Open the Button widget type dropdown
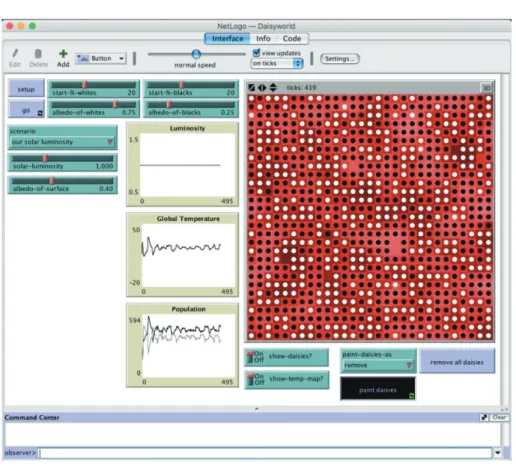 click(x=101, y=59)
